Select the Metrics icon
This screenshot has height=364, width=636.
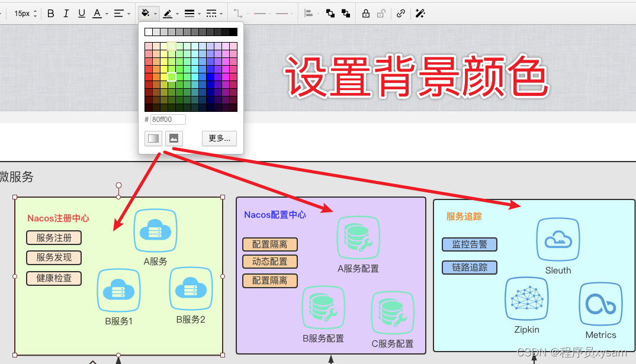tap(600, 304)
